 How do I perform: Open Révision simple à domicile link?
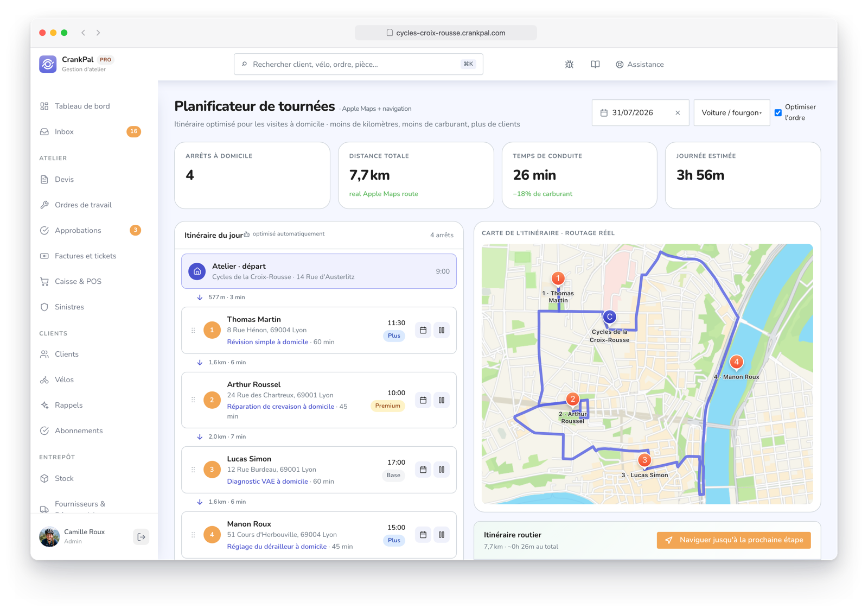tap(267, 342)
